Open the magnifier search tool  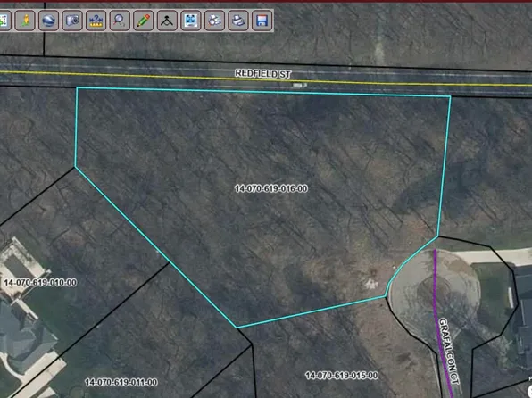120,21
